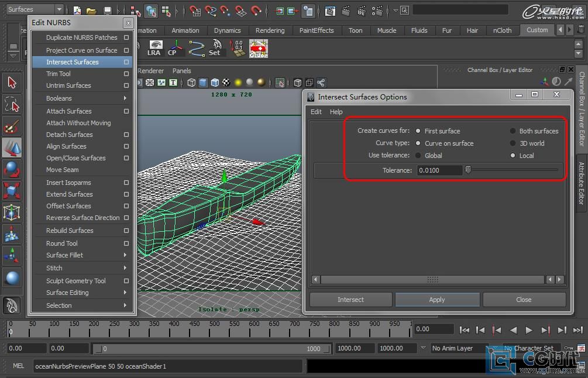Image resolution: width=588 pixels, height=378 pixels.
Task: Click the Close button in options window
Action: point(524,300)
